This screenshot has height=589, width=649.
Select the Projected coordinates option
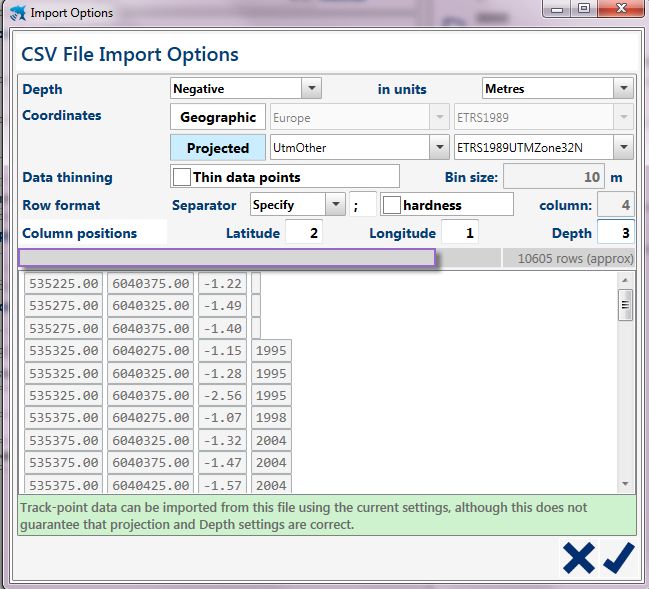[218, 148]
